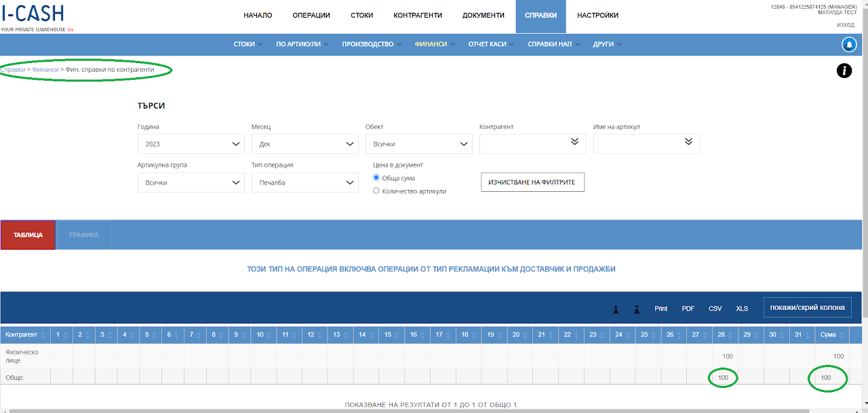Open the notifications bell
868x413 pixels.
click(x=848, y=45)
